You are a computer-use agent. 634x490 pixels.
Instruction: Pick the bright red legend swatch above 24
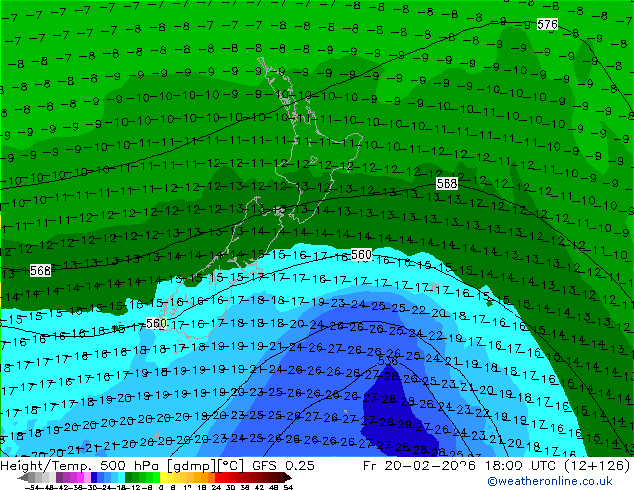(x=218, y=478)
